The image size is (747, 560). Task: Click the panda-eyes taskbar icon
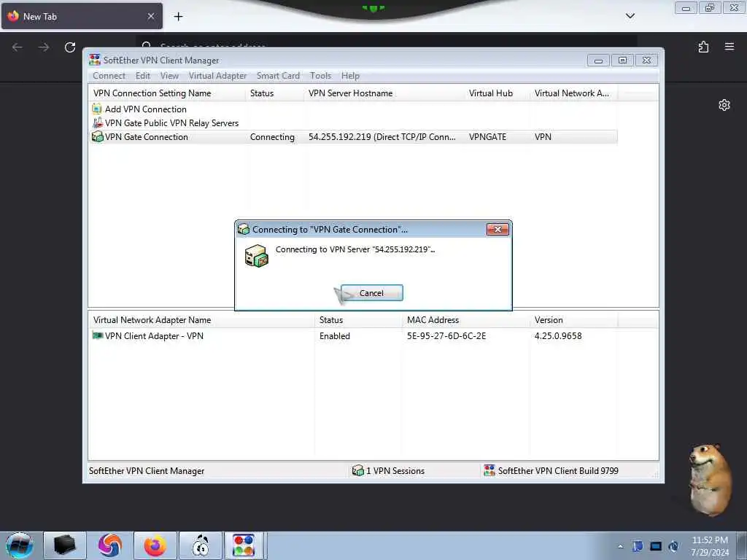click(x=201, y=545)
